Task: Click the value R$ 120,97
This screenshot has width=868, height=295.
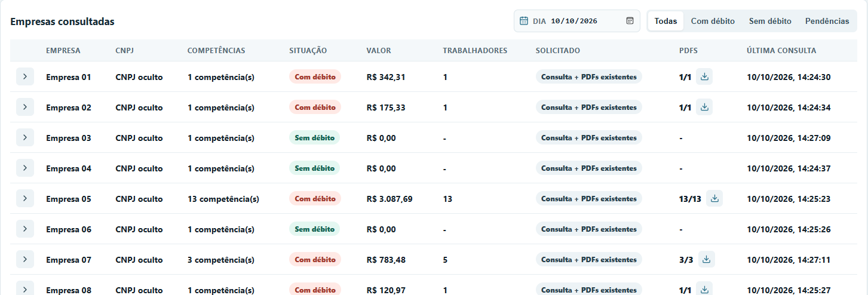Action: coord(386,290)
